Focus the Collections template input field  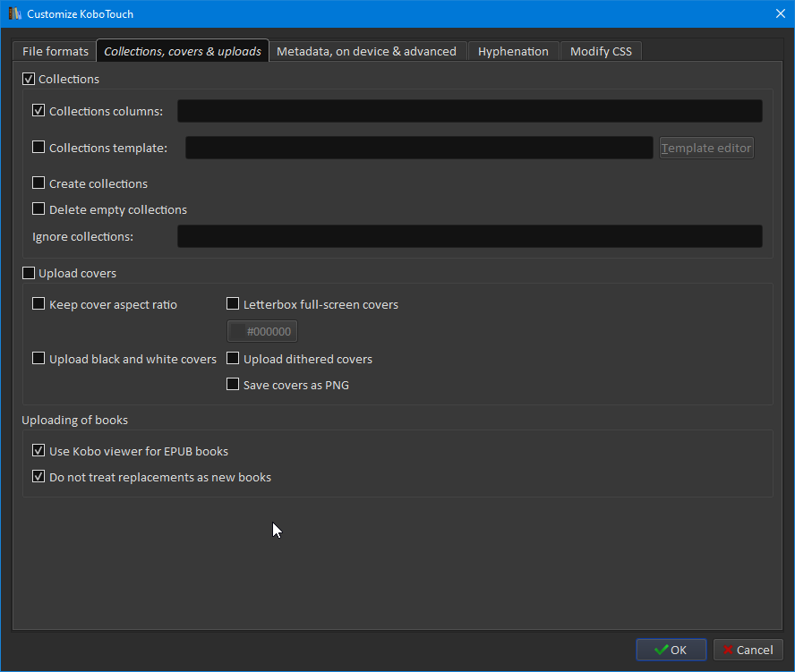coord(419,148)
